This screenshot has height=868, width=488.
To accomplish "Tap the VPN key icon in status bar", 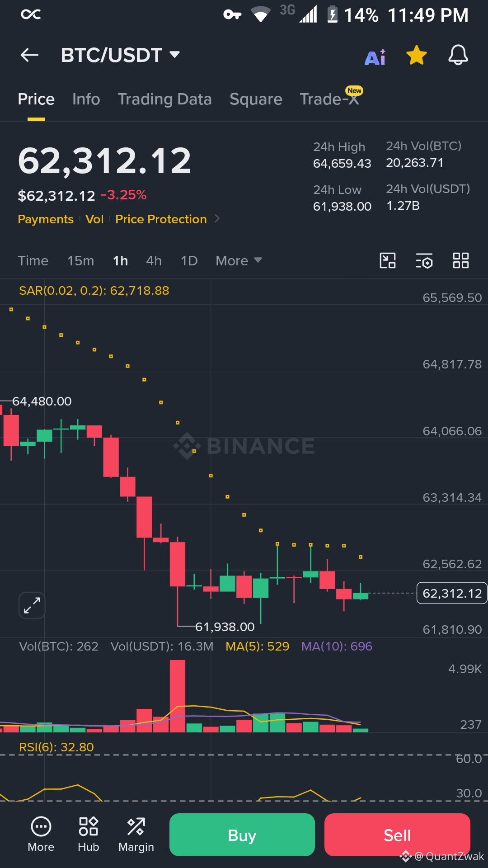I will coord(232,15).
